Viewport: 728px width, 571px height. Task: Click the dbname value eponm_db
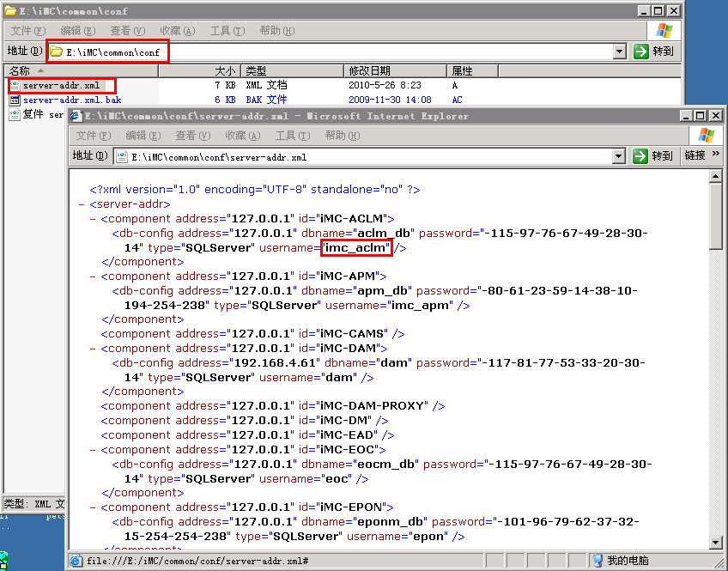(391, 522)
